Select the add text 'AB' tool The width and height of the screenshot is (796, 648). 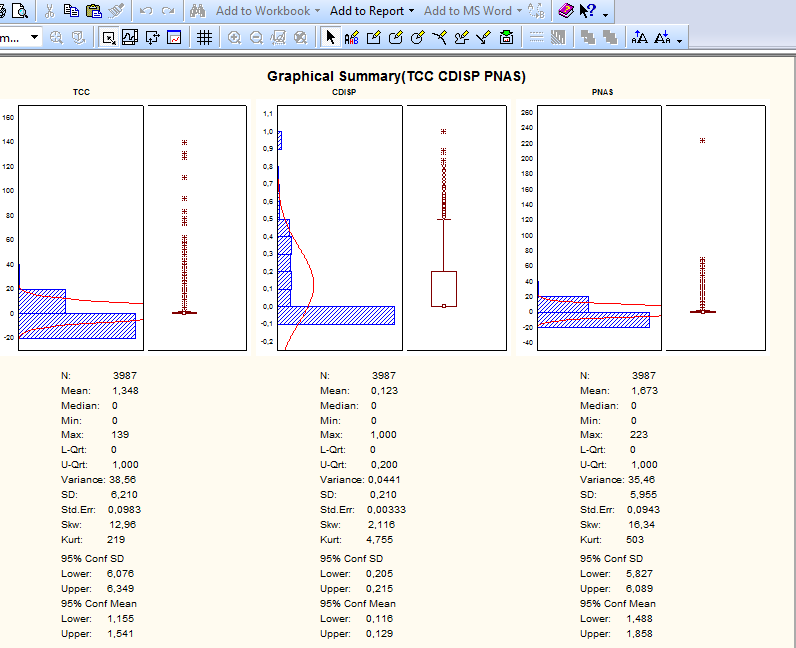351,38
